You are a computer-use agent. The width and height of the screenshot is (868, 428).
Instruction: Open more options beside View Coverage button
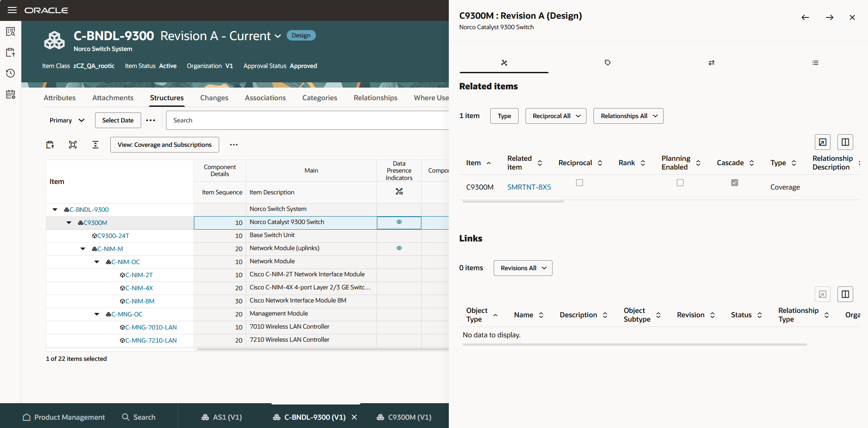(234, 145)
